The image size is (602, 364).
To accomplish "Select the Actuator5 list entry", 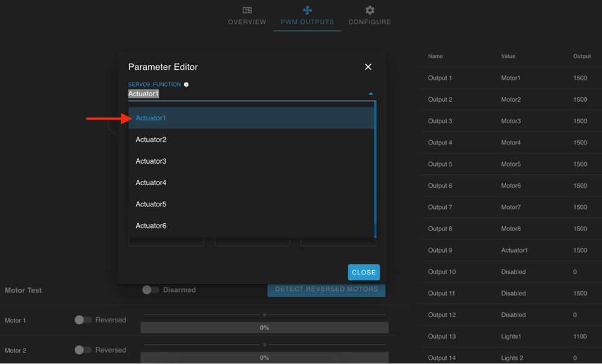I will click(x=150, y=204).
